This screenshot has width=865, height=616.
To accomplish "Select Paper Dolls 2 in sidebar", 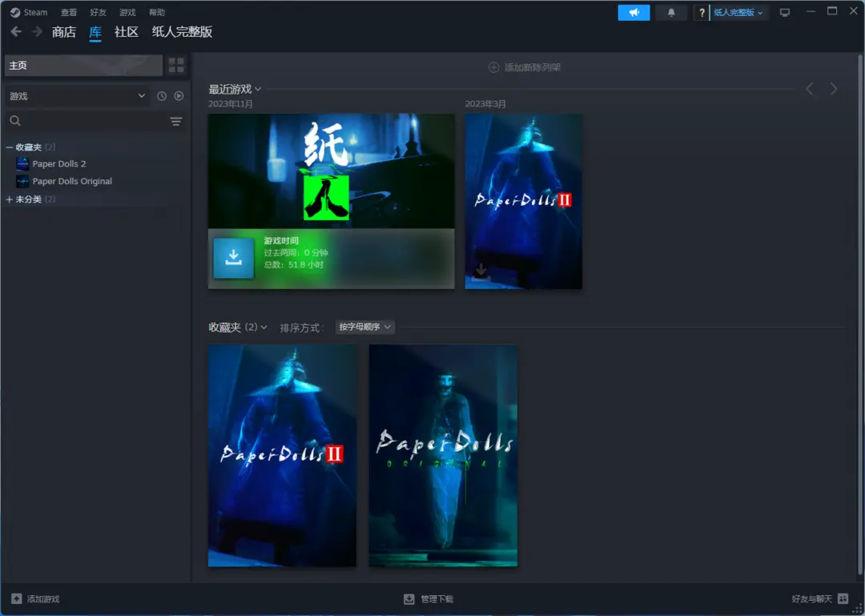I will click(x=59, y=164).
